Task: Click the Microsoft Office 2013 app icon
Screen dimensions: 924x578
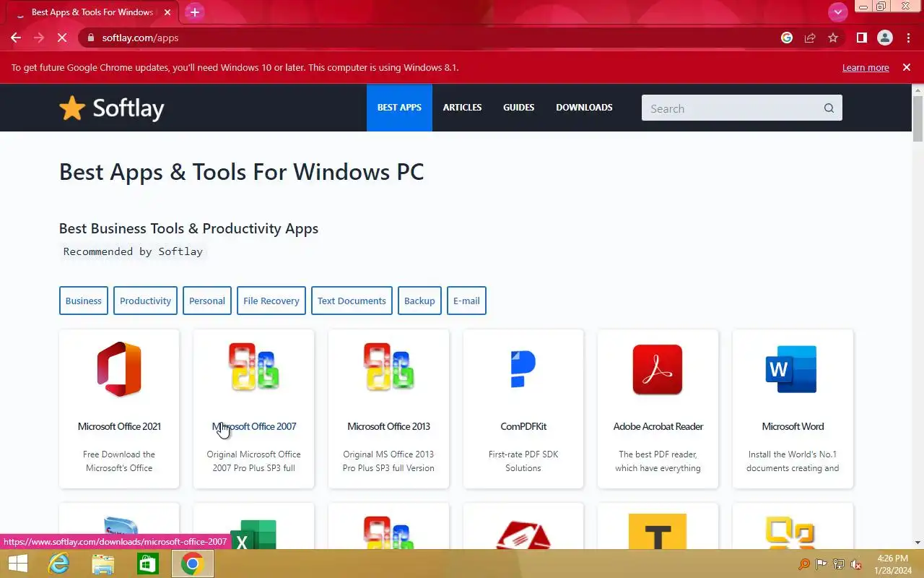Action: 388,367
